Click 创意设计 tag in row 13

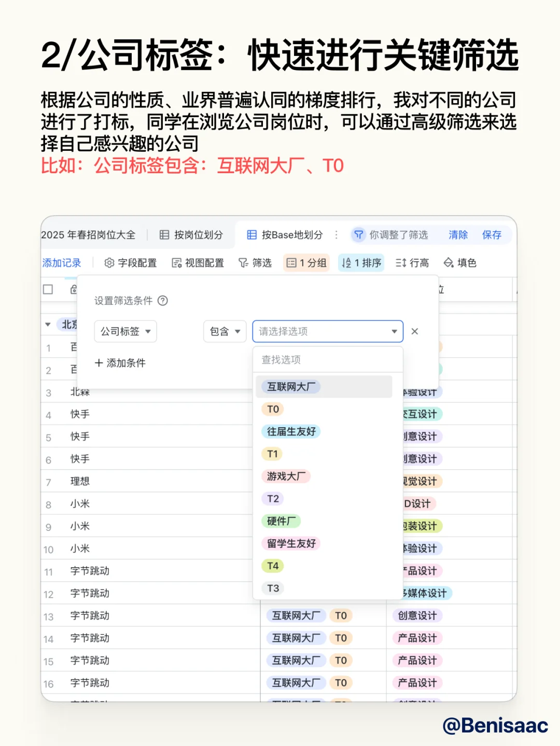[x=417, y=615]
